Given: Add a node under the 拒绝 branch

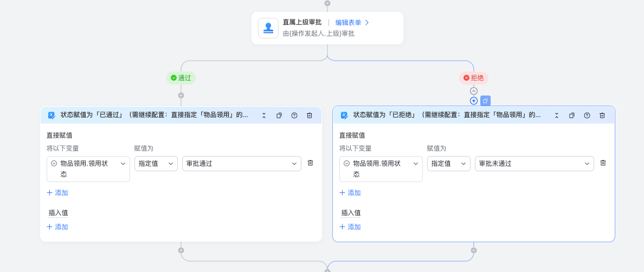Looking at the screenshot, I should (474, 101).
